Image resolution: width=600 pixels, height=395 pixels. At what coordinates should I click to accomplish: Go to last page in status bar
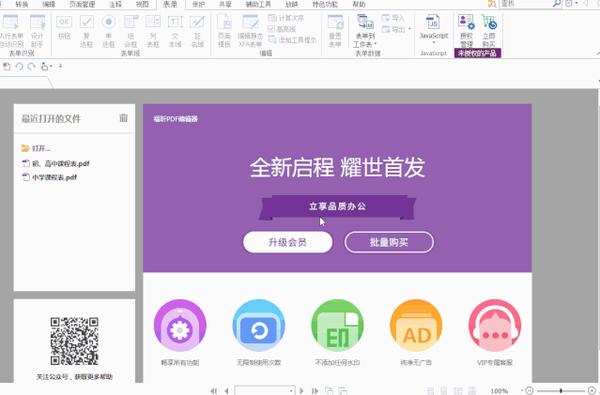pos(315,391)
